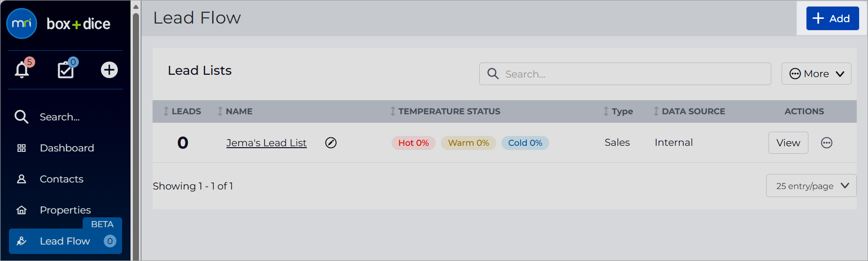The width and height of the screenshot is (868, 261).
Task: Open Properties in sidebar
Action: (x=65, y=210)
